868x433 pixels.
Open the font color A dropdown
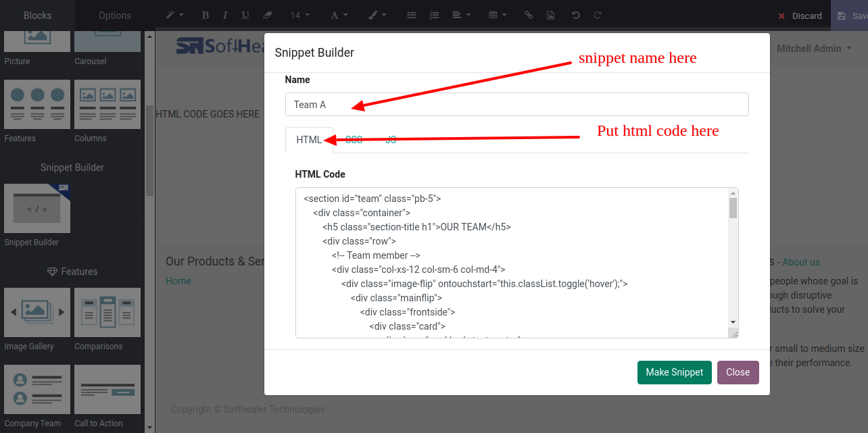(x=339, y=15)
